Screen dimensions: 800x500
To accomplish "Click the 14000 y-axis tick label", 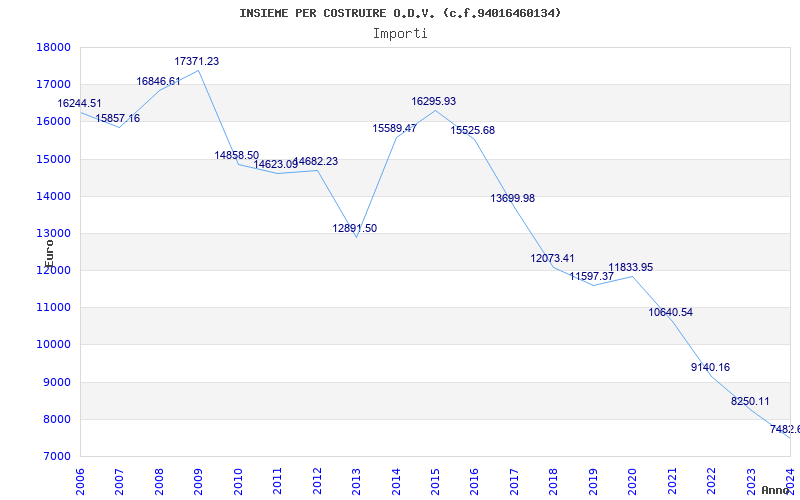I will (x=53, y=196).
